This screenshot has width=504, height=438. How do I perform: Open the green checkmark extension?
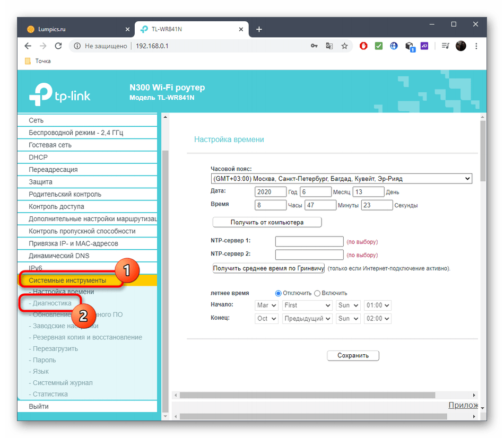click(x=379, y=46)
